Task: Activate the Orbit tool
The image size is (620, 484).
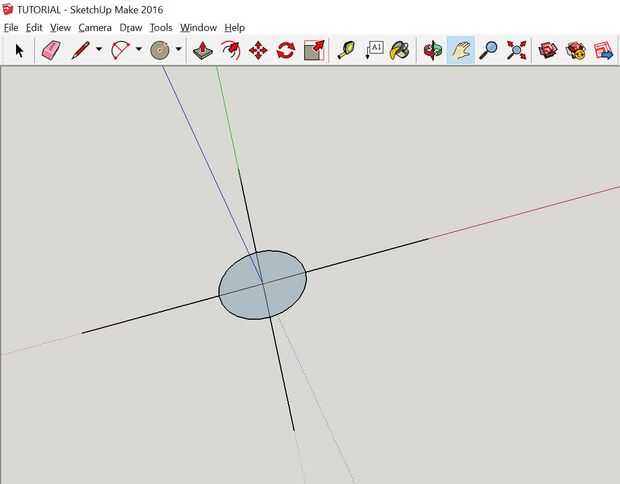Action: coord(433,51)
